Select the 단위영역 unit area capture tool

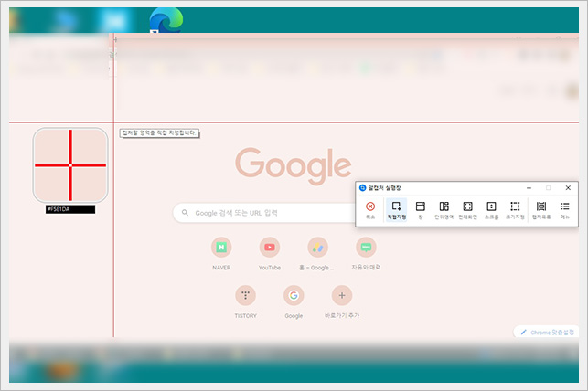[x=444, y=210]
